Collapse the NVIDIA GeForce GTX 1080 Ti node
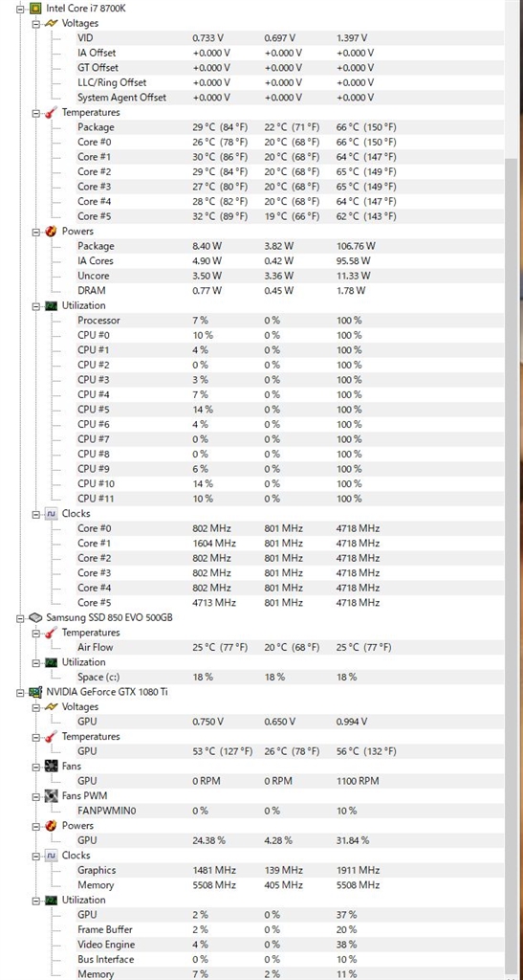This screenshot has height=980, width=523. (x=21, y=692)
